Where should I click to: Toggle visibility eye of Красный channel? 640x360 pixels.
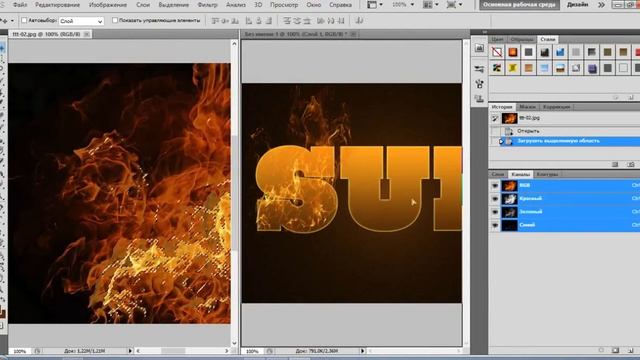pos(495,199)
